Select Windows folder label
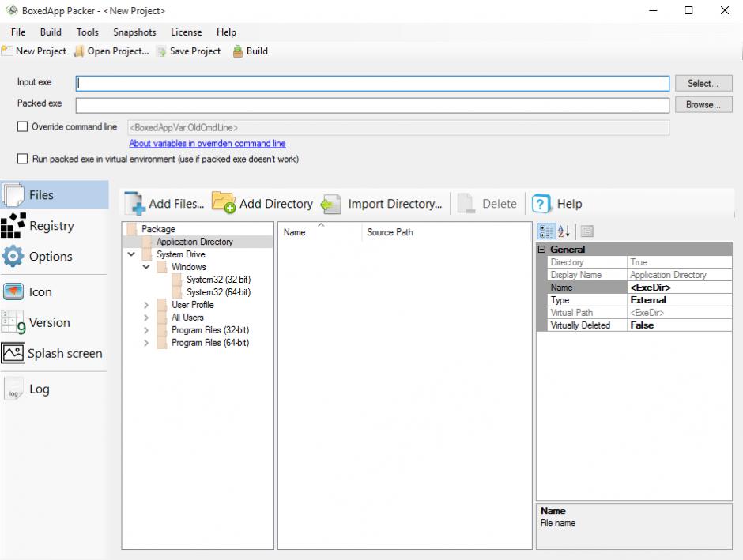 (x=189, y=267)
